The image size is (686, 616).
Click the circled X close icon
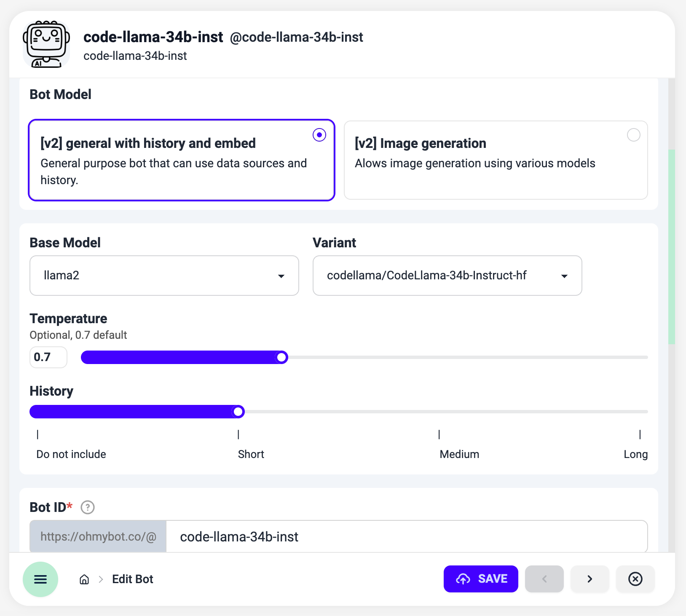click(635, 579)
